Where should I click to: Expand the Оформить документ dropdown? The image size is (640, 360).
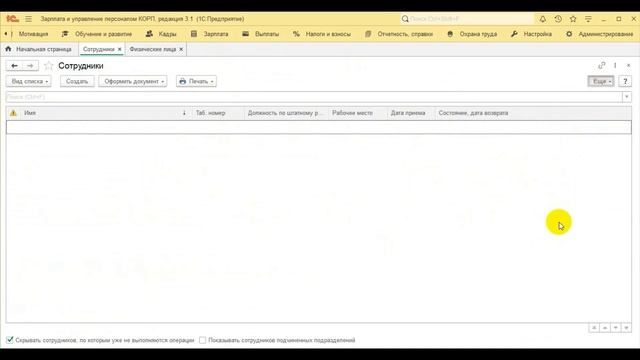pos(133,81)
